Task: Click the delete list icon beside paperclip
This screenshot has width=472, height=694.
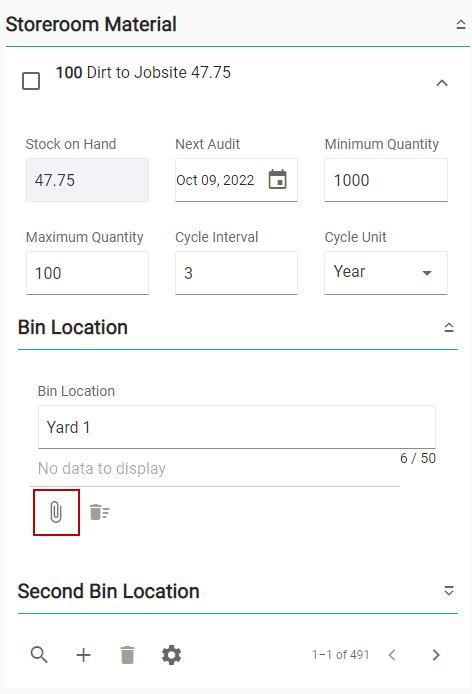Action: click(100, 512)
